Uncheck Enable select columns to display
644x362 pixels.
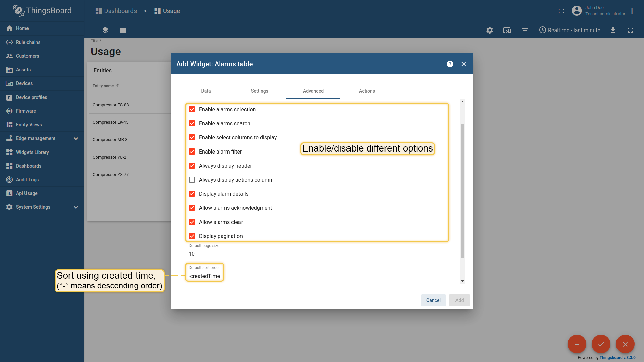(x=192, y=137)
